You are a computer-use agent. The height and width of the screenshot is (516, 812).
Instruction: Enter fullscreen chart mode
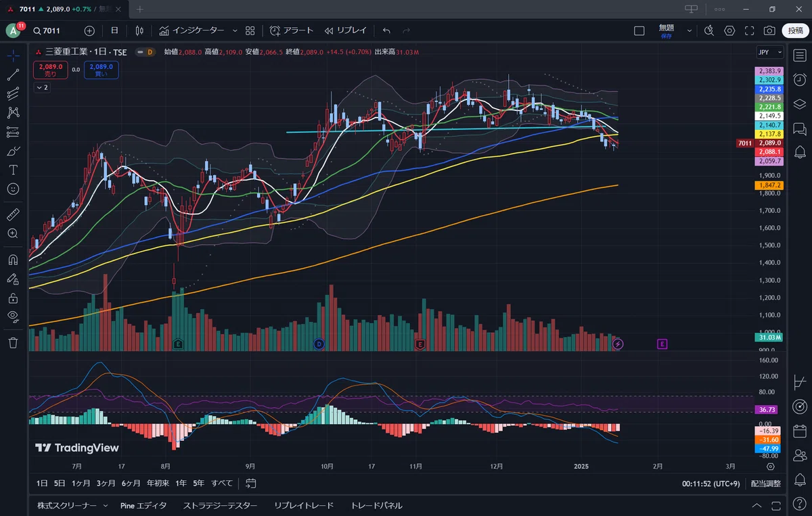749,30
